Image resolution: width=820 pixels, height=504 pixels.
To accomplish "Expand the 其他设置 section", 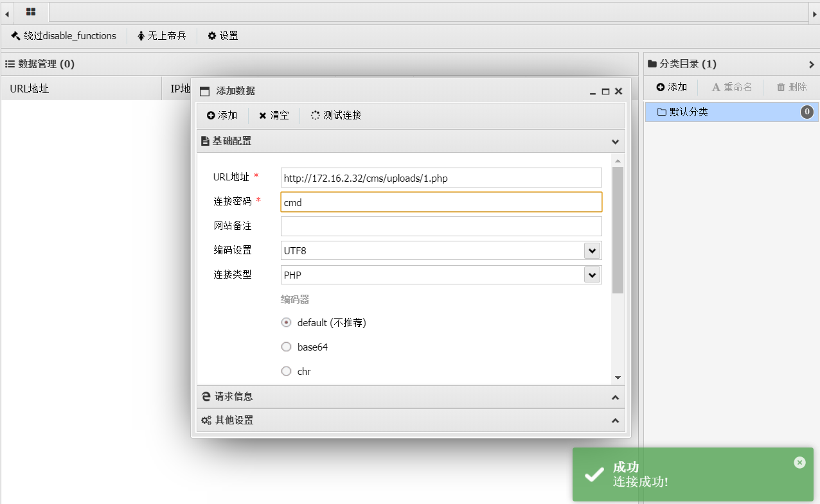I will tap(411, 421).
